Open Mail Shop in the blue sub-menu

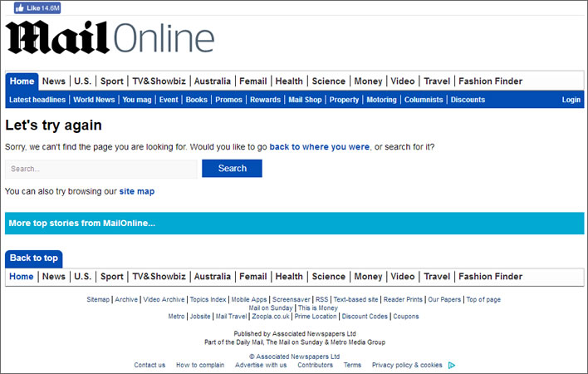(x=305, y=100)
